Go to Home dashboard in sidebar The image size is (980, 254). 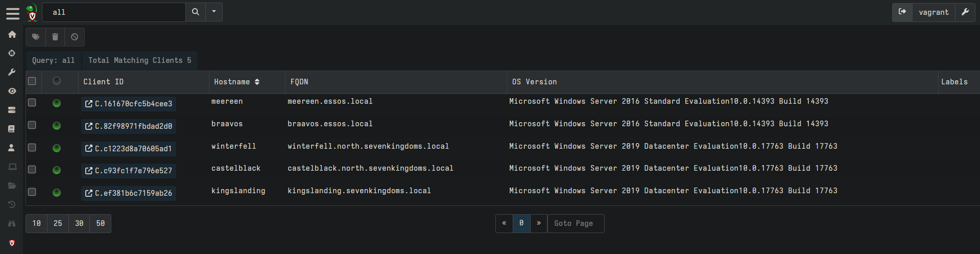pyautogui.click(x=12, y=34)
